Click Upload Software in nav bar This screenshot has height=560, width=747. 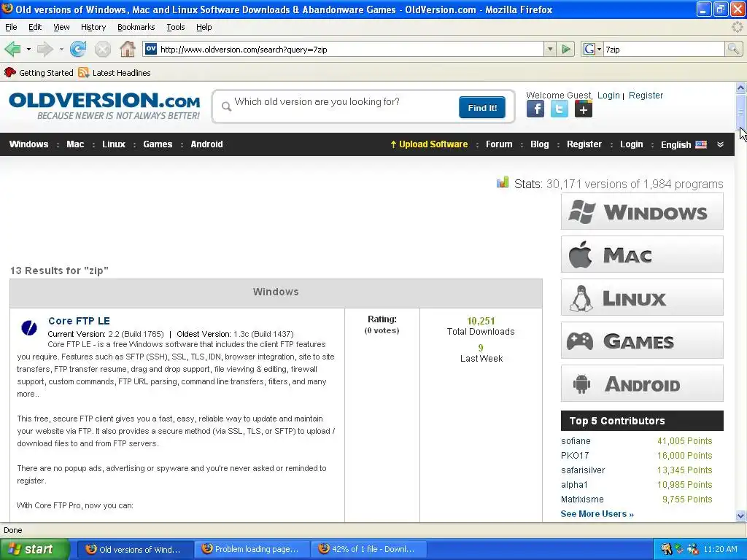[429, 144]
